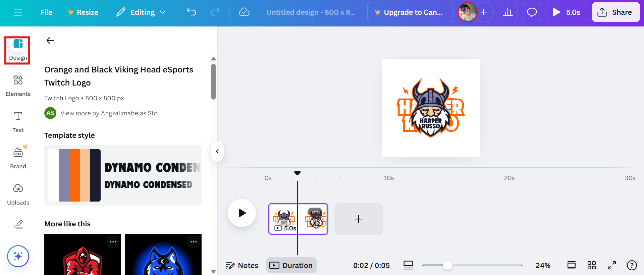The width and height of the screenshot is (644, 275).
Task: Select the dark navy color swatch
Action: pos(95,175)
